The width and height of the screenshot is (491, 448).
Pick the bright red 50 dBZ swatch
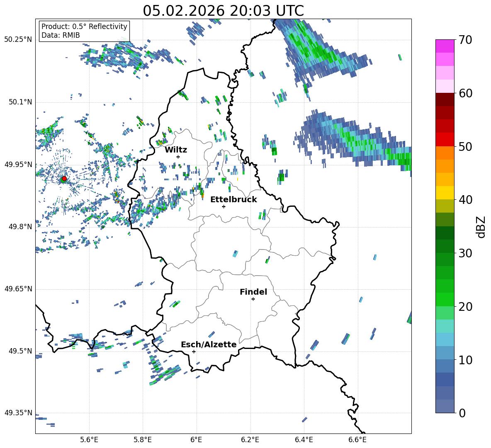click(445, 140)
